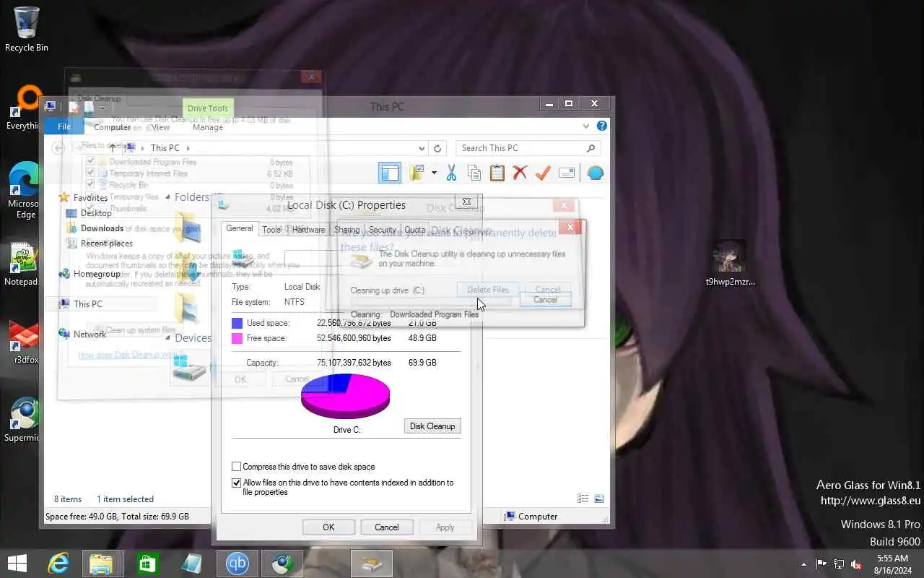This screenshot has height=578, width=924.
Task: Click the Start button
Action: [17, 564]
